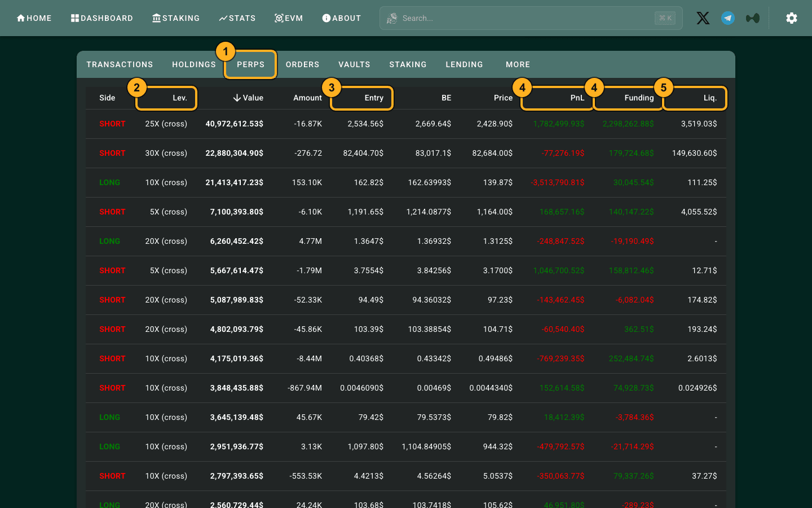This screenshot has height=508, width=812.
Task: Click value 6,260,452.42$
Action: [237, 241]
